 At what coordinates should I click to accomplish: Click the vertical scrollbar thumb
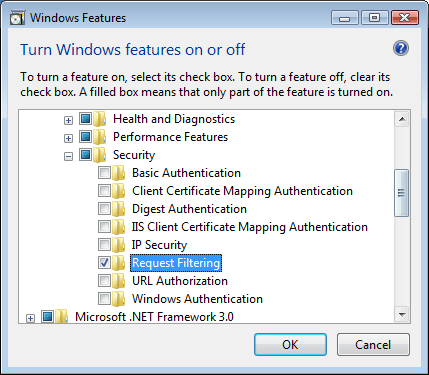coord(401,193)
